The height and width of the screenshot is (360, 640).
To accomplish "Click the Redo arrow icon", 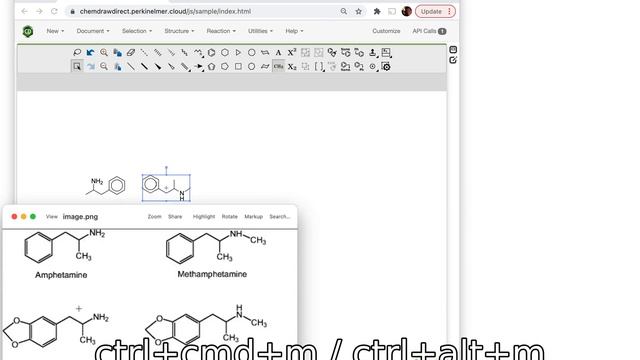I will click(90, 66).
